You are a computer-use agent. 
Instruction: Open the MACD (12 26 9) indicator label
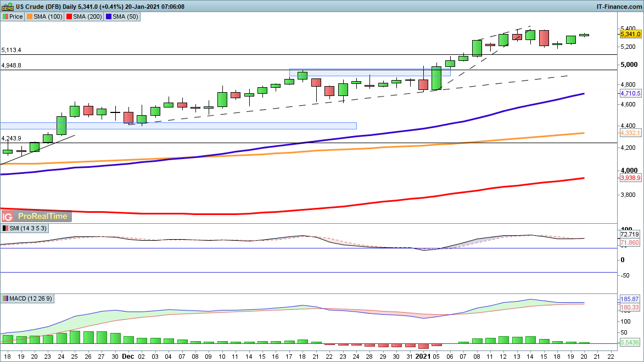tap(27, 298)
